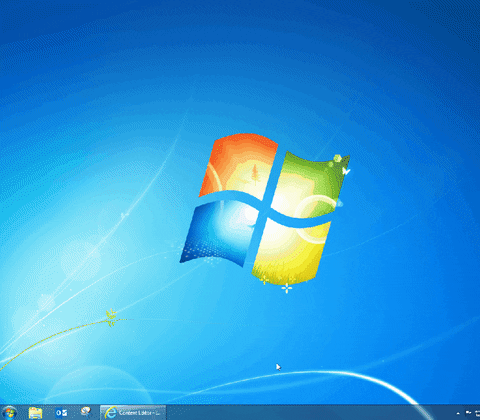Click the white circle in the green pane

(315, 218)
